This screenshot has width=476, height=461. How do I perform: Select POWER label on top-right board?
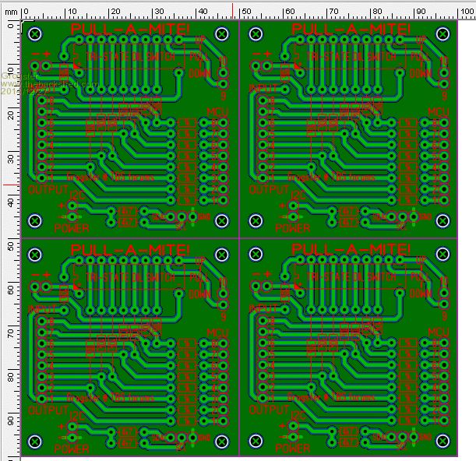point(293,228)
